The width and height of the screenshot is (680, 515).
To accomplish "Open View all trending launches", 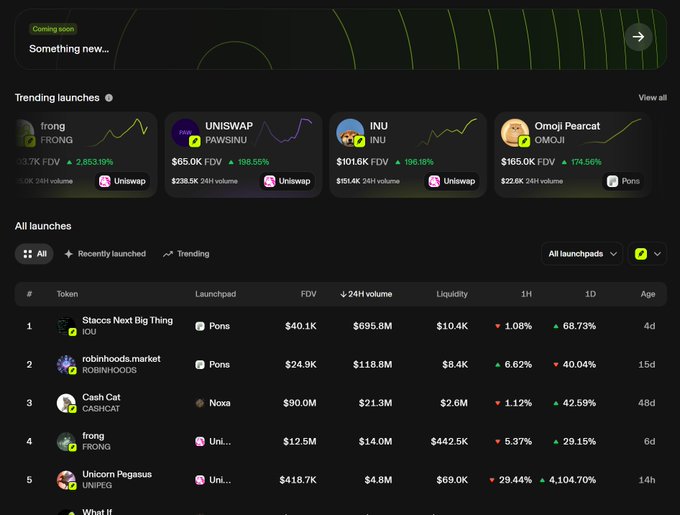I will (652, 98).
